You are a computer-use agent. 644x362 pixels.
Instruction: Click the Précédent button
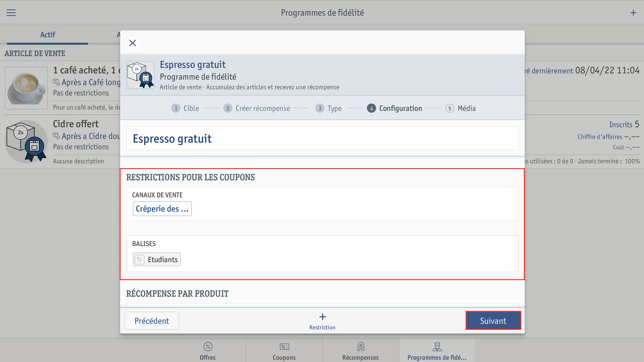[x=152, y=321]
